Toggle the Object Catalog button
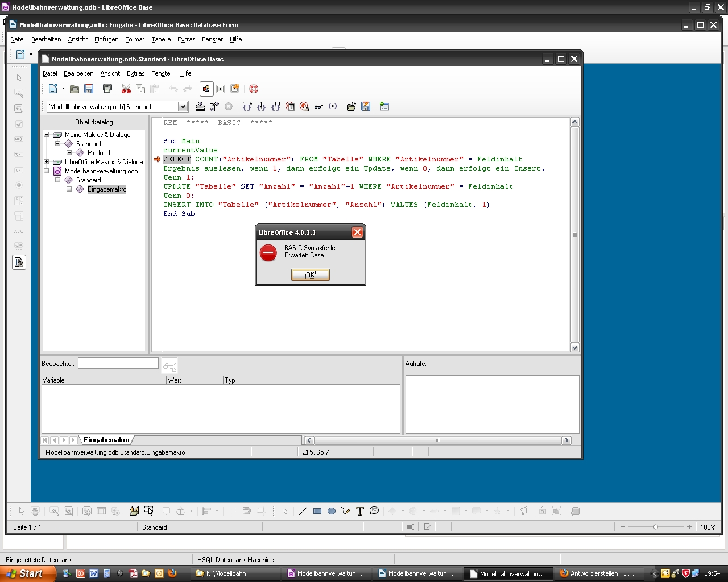The image size is (728, 582). (206, 89)
